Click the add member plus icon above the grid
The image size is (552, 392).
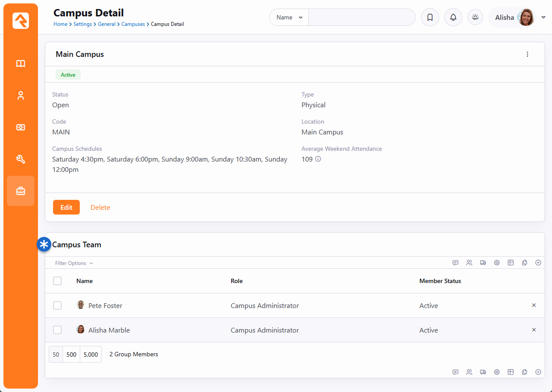point(538,263)
